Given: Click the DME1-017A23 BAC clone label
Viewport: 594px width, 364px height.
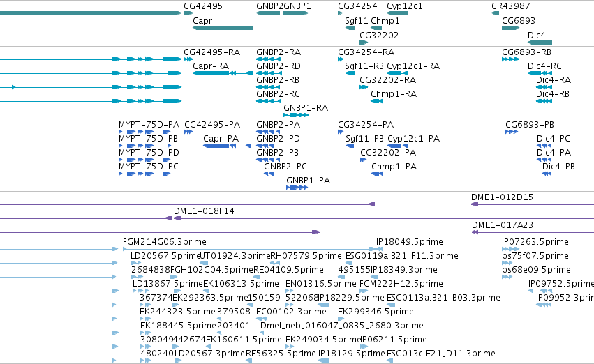Looking at the screenshot, I should click(x=503, y=225).
